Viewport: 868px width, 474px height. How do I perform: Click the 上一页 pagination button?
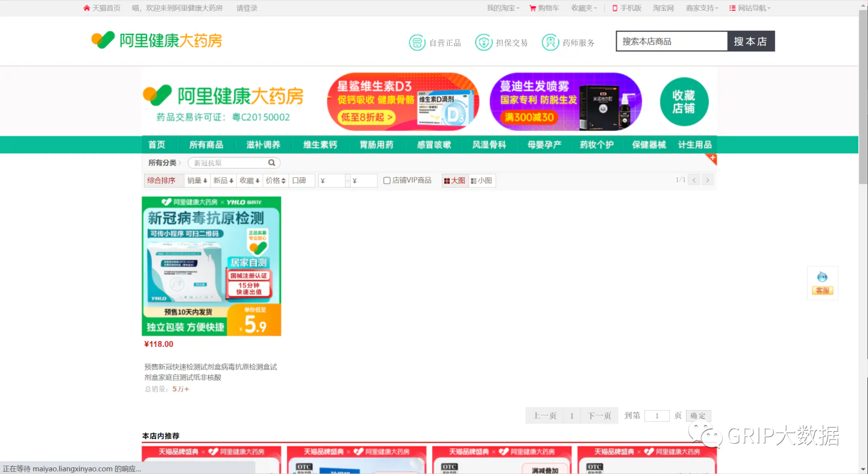tap(545, 416)
